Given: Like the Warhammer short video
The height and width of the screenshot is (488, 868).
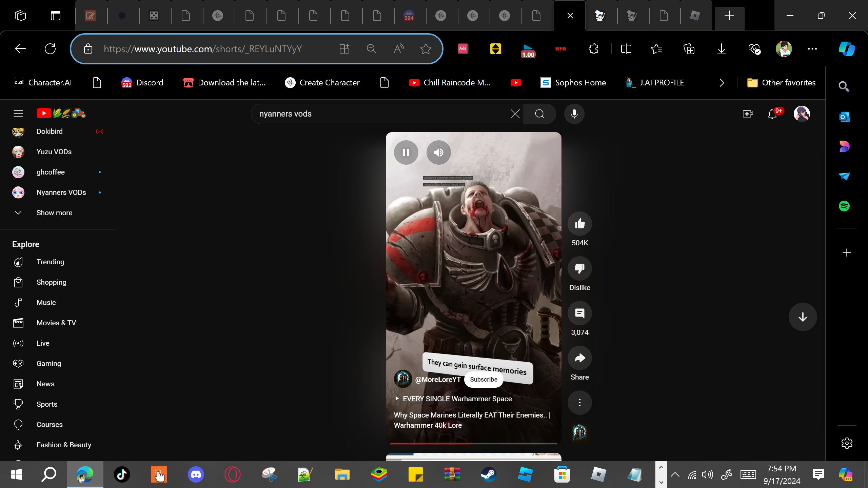Looking at the screenshot, I should [x=580, y=224].
